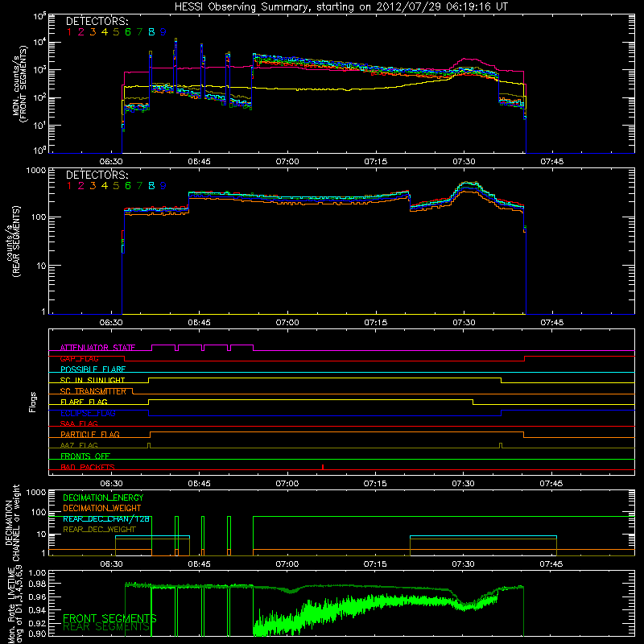Pick detector 7 in rear segments legend
Image resolution: width=644 pixels, height=644 pixels.
click(x=139, y=186)
